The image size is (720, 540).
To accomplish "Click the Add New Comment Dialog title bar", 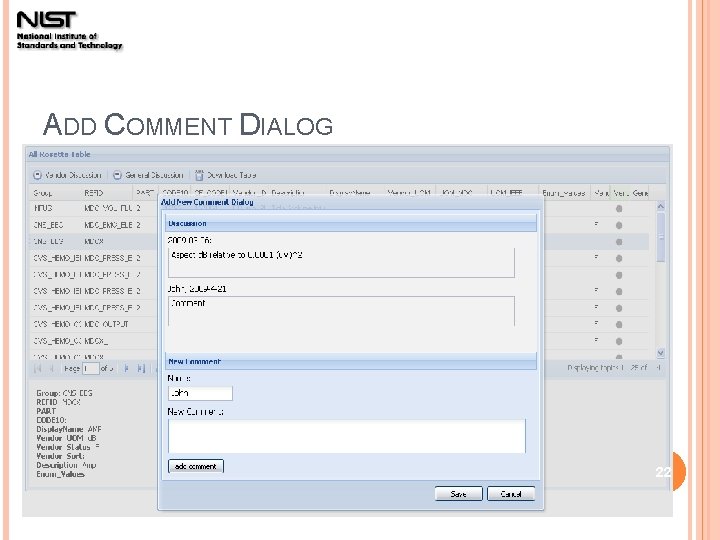I will point(351,202).
